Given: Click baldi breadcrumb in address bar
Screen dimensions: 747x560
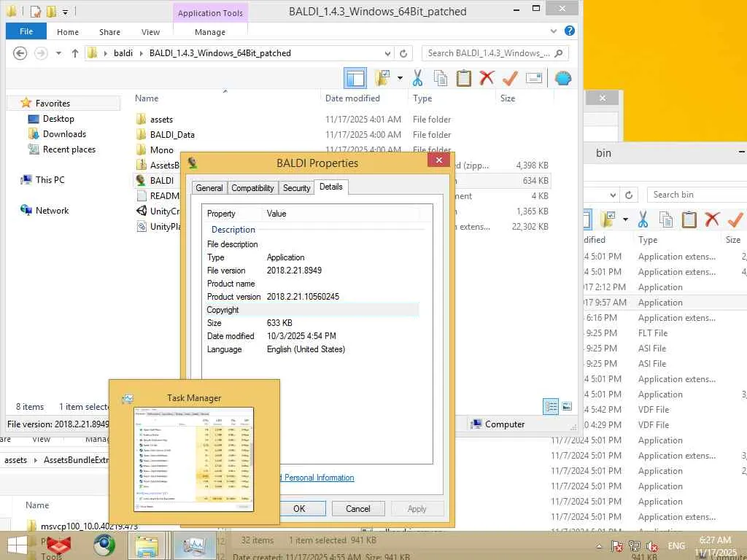Looking at the screenshot, I should (123, 53).
